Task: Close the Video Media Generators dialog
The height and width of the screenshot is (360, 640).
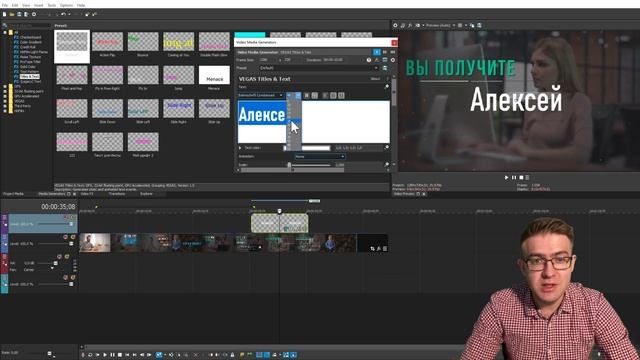Action: pyautogui.click(x=394, y=42)
